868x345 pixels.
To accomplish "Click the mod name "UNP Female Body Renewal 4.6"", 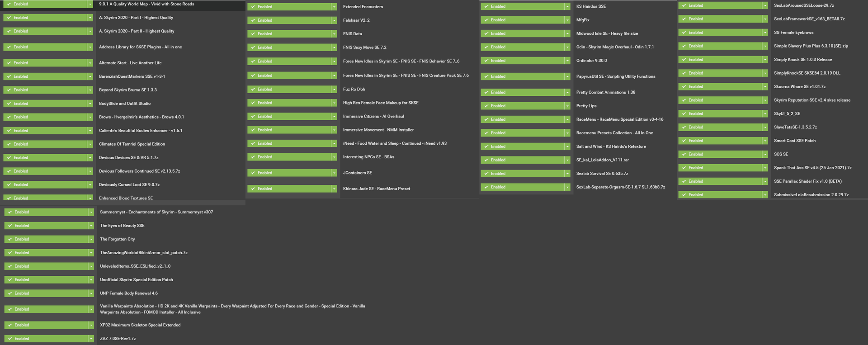I will (x=129, y=293).
